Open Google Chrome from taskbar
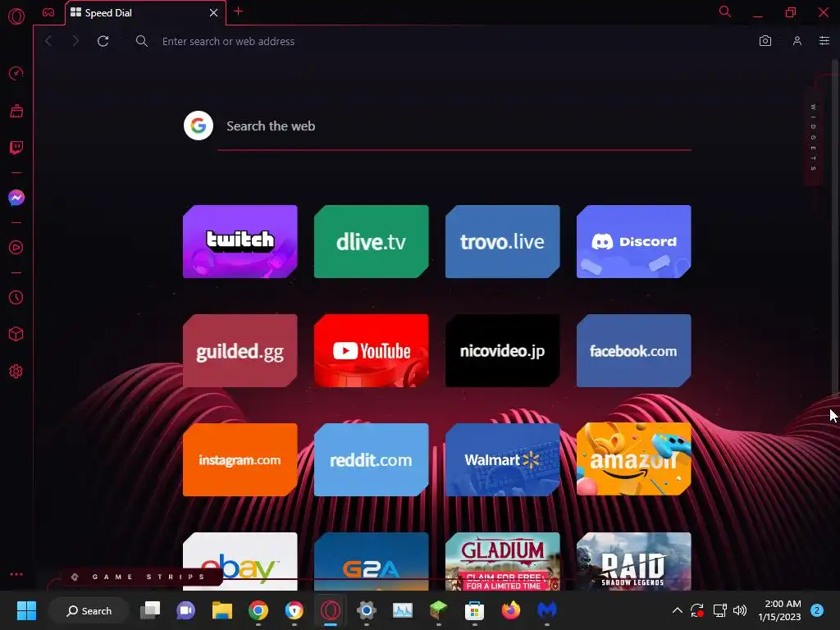The image size is (840, 630). pyautogui.click(x=258, y=610)
